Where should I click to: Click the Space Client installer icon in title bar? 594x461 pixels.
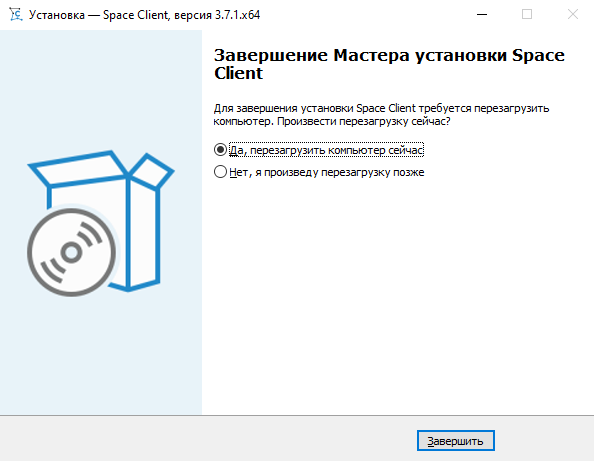click(x=16, y=15)
